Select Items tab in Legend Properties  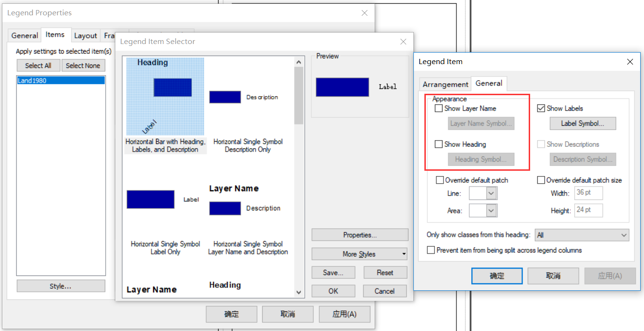click(55, 34)
